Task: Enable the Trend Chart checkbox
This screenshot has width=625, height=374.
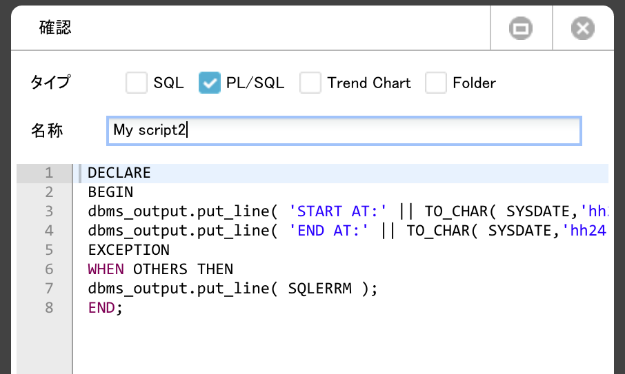Action: coord(311,83)
